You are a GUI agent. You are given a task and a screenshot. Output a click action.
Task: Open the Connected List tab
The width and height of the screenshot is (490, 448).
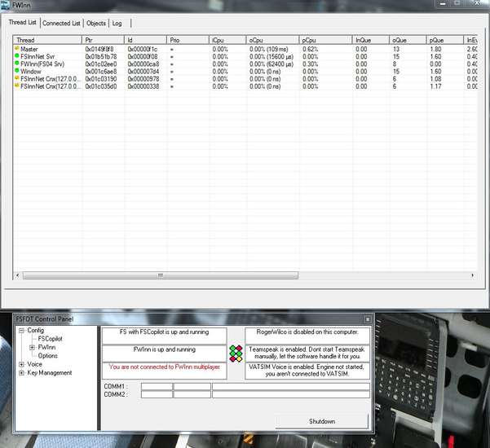click(x=61, y=23)
